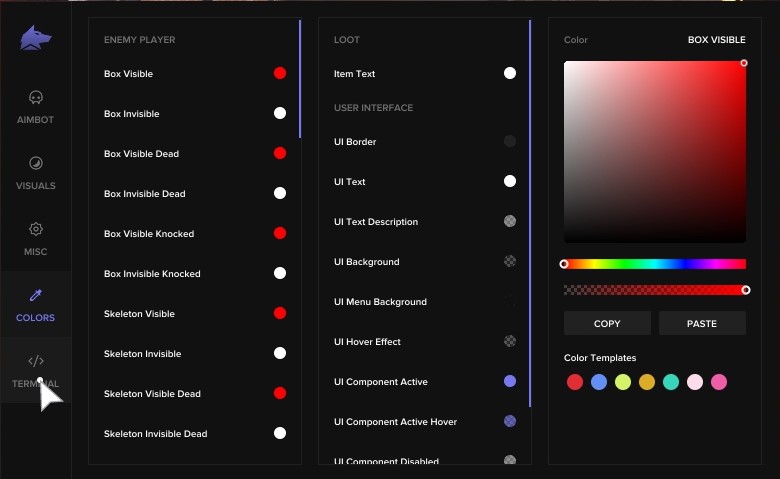
Task: Pick the Item Text color dot
Action: 510,73
